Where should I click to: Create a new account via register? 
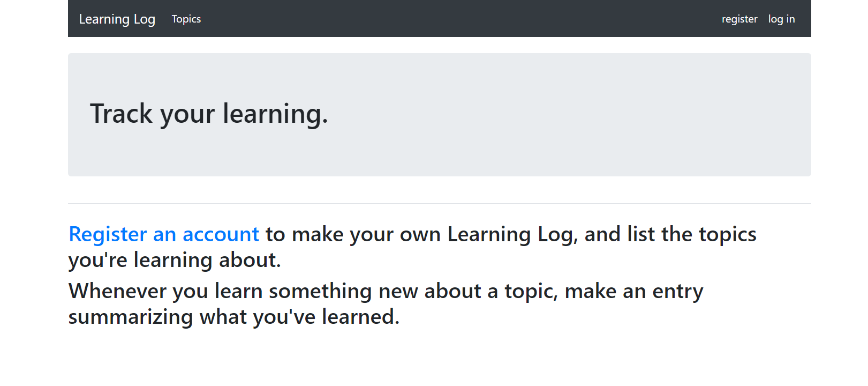[739, 19]
